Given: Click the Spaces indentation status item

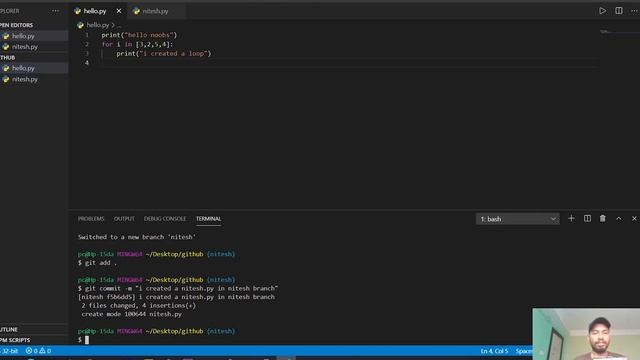Looking at the screenshot, I should (524, 351).
